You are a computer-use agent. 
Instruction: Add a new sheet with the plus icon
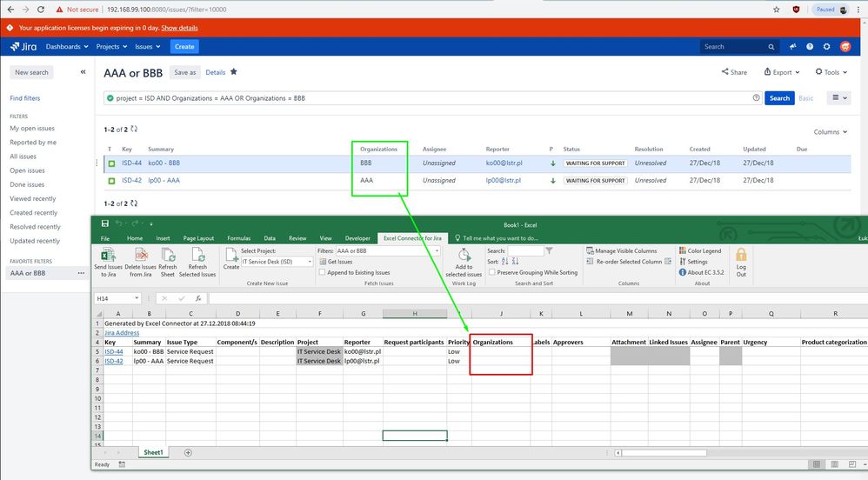click(x=188, y=453)
